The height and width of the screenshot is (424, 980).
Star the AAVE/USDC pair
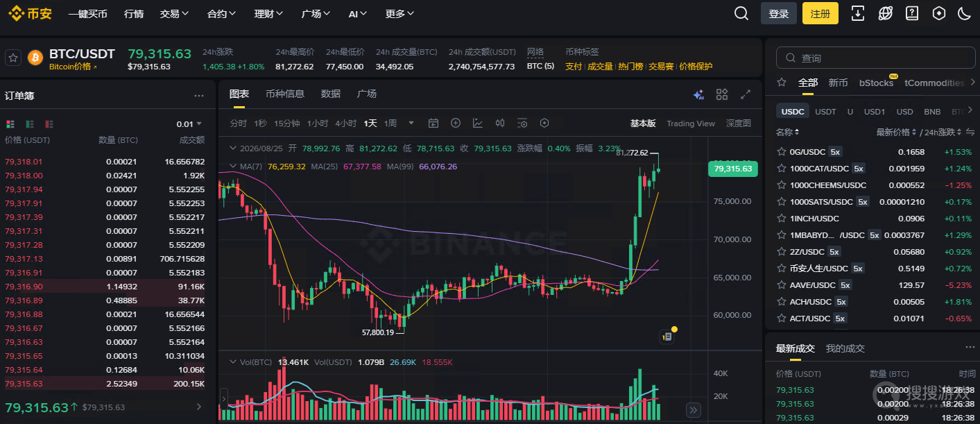pyautogui.click(x=781, y=285)
